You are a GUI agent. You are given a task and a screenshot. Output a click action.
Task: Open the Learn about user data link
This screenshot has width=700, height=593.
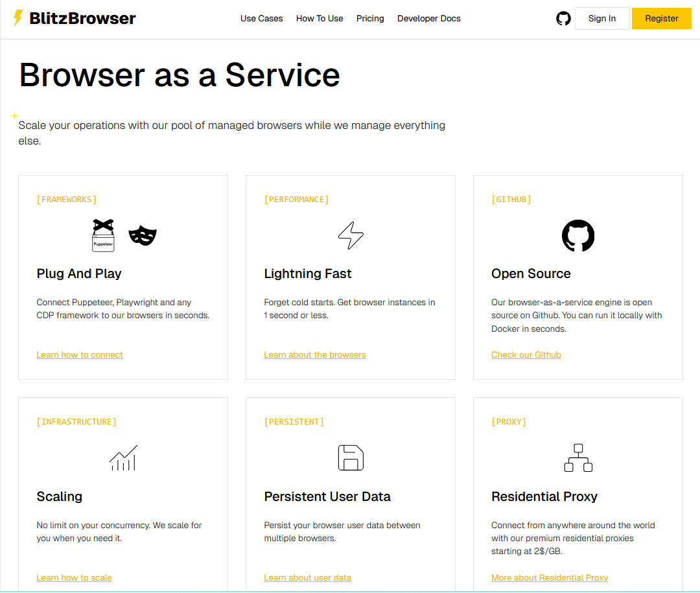307,577
